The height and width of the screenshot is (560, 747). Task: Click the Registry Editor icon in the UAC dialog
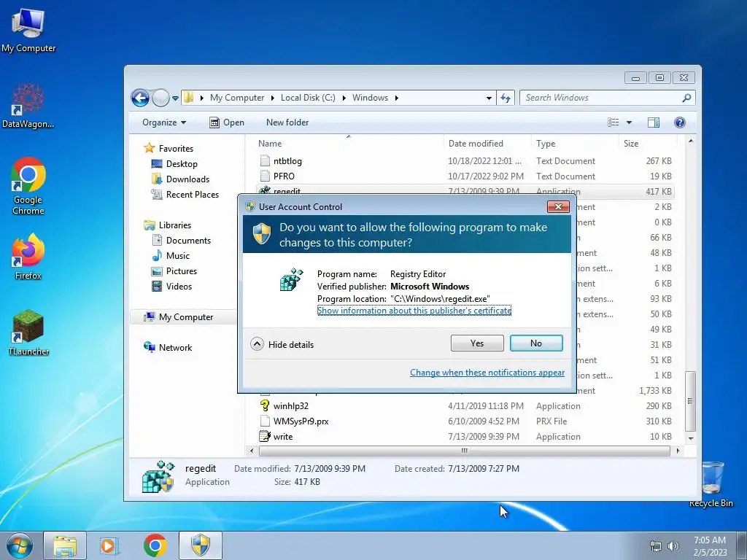pyautogui.click(x=291, y=279)
